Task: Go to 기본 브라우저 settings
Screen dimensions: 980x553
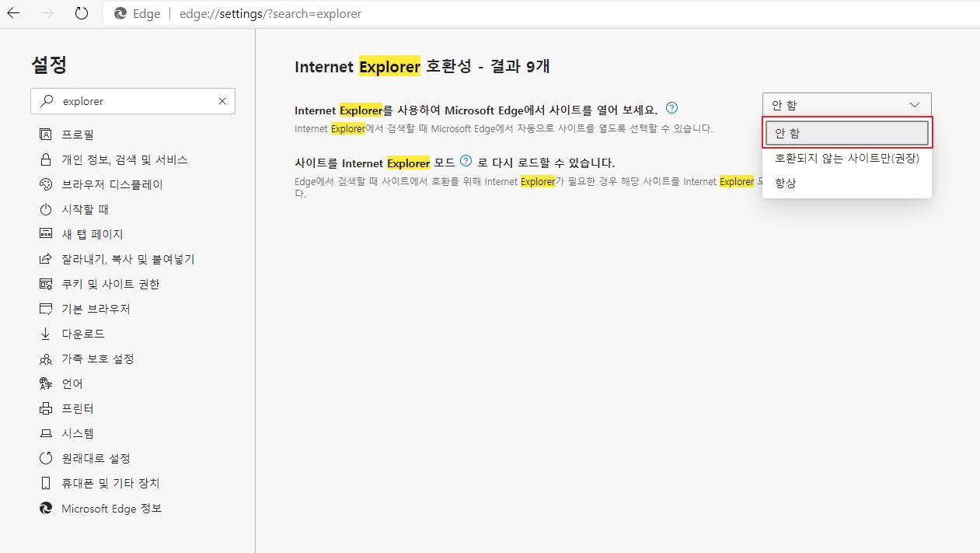Action: [x=96, y=309]
